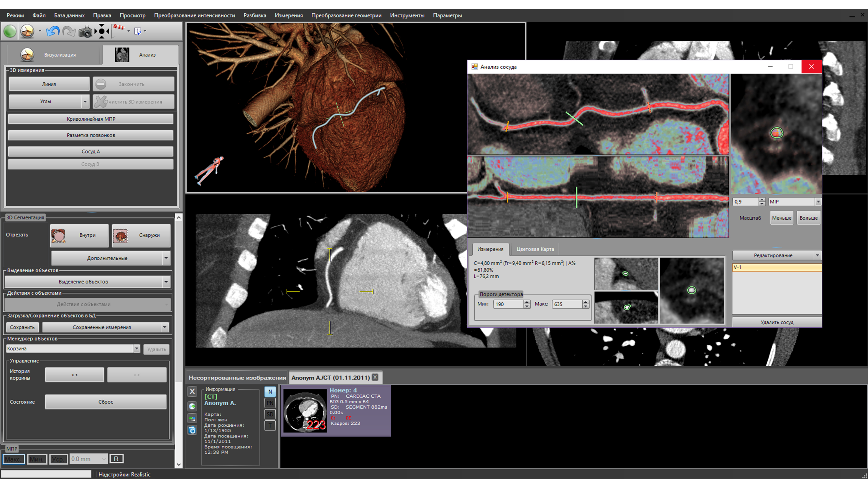Click the 0,9 slab thickness stepper arrows

(x=762, y=201)
